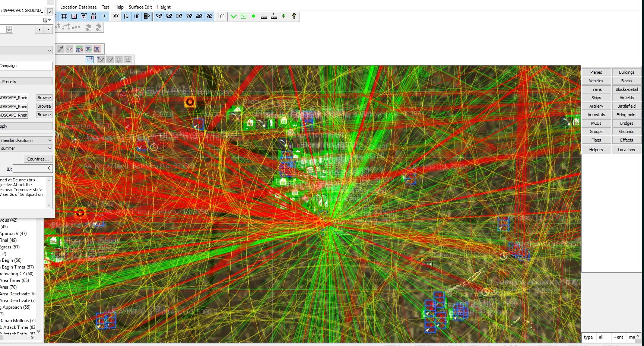
Task: Click the OBJ FILT object filter icon
Action: (116, 16)
